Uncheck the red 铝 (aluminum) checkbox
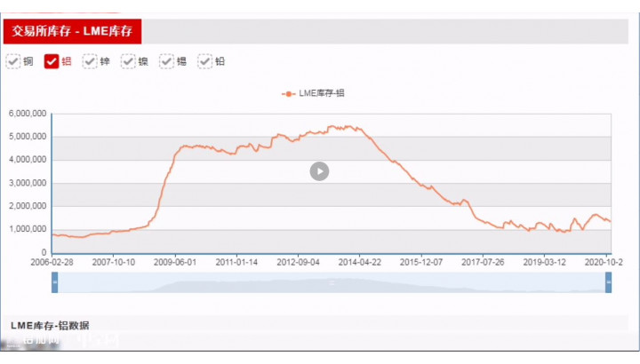This screenshot has height=364, width=640. tap(52, 61)
